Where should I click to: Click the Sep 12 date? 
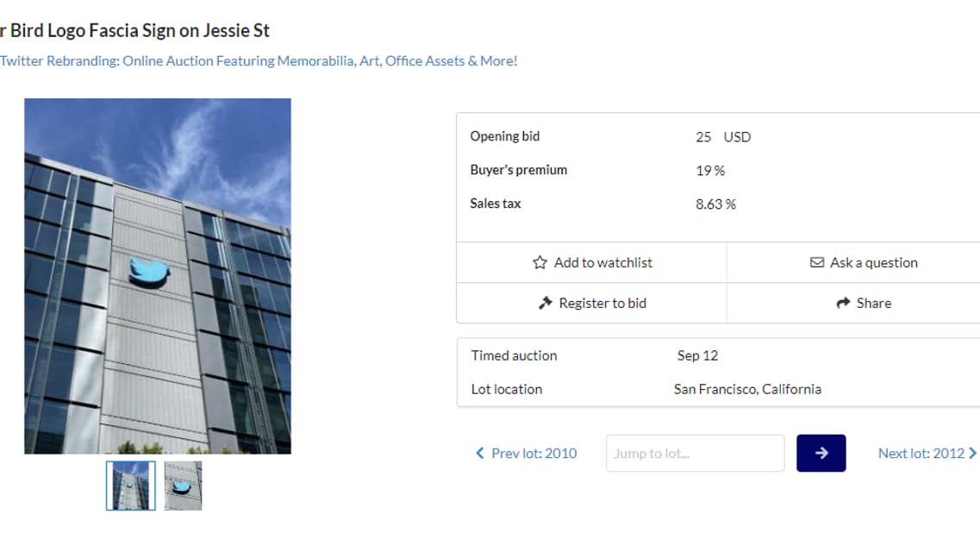point(697,355)
